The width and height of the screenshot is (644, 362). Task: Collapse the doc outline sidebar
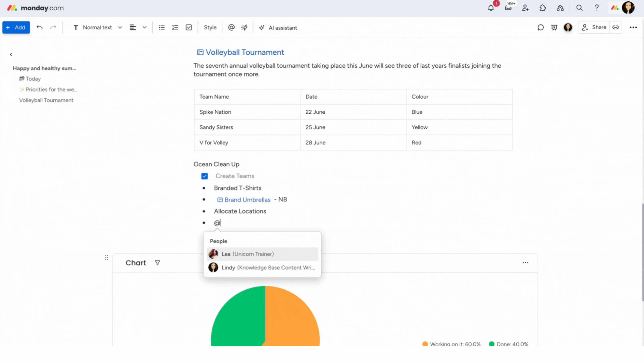tap(11, 54)
